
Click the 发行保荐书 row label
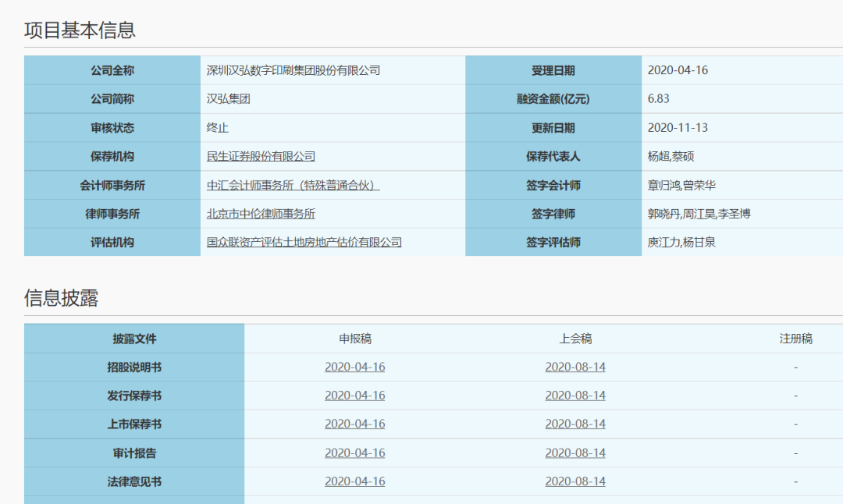[x=134, y=396]
